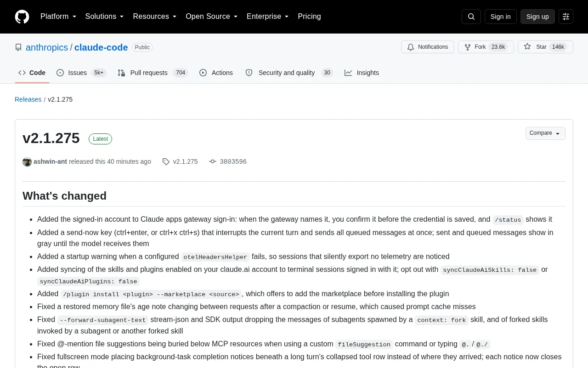Open the Security and quality tab
This screenshot has width=588, height=368.
[289, 73]
